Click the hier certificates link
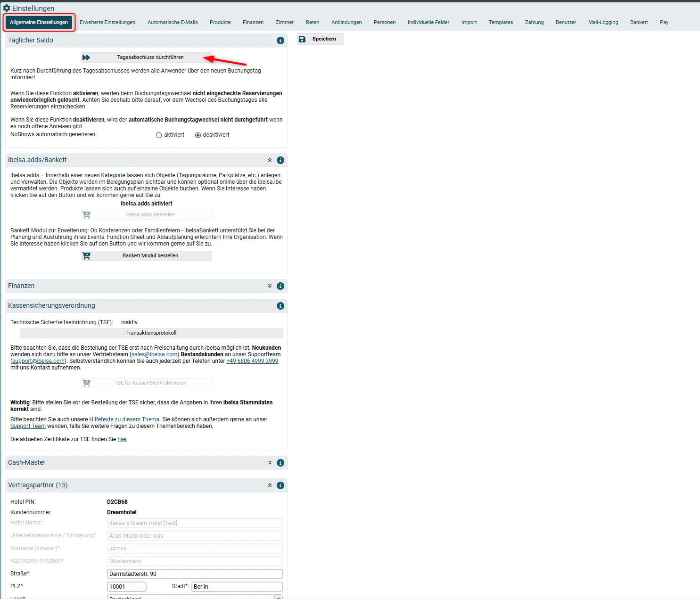This screenshot has height=599, width=700. pyautogui.click(x=122, y=439)
